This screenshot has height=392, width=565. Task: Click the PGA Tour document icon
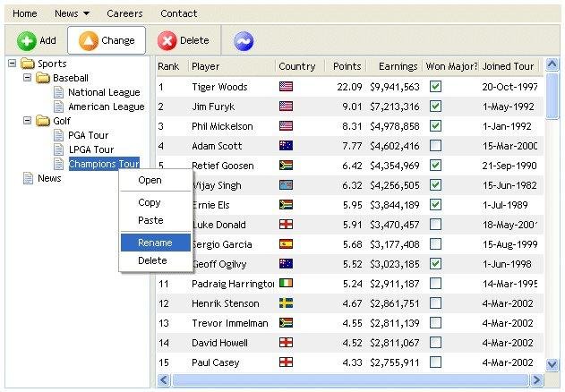[60, 135]
